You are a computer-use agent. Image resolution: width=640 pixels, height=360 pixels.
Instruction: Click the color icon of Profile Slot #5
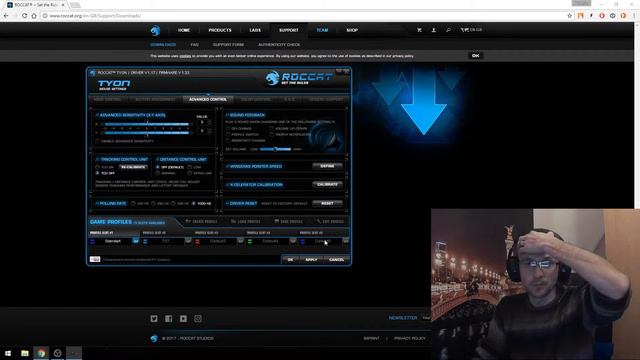(x=302, y=242)
